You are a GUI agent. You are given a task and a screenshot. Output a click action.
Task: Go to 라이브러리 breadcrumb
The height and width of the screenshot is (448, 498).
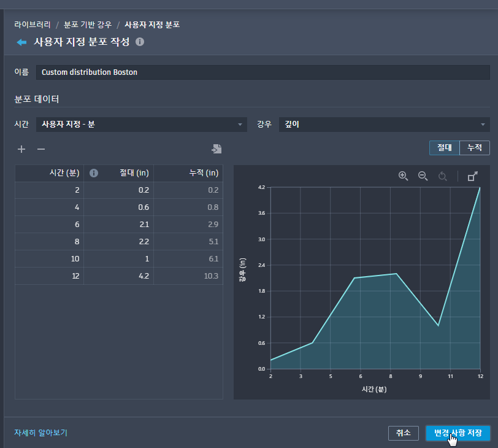click(33, 25)
